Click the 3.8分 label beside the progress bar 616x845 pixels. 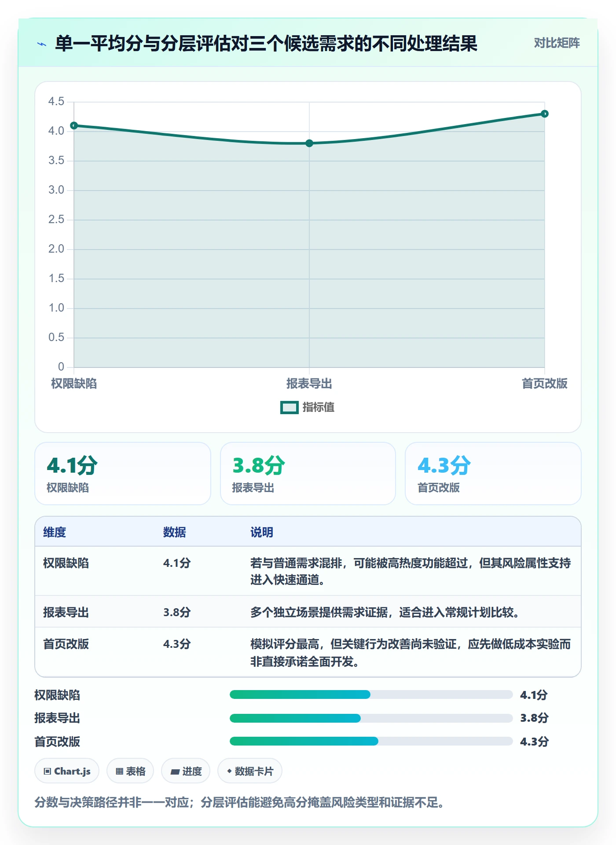pyautogui.click(x=534, y=718)
